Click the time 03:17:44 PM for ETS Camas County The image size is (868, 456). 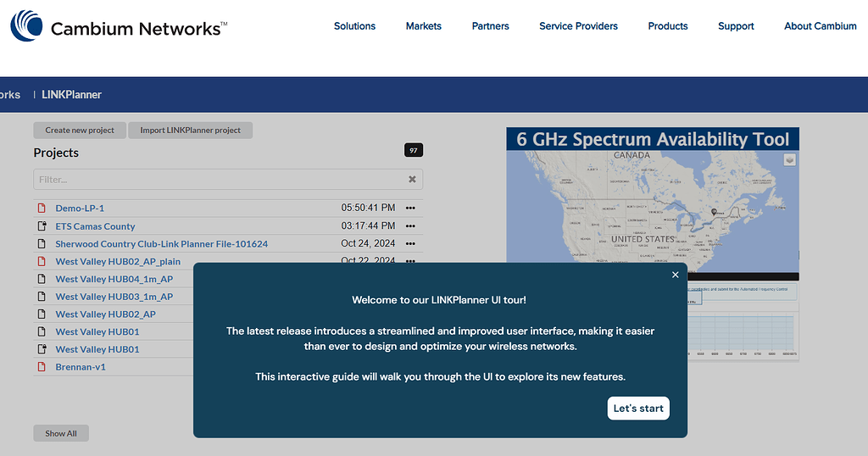[x=368, y=225]
